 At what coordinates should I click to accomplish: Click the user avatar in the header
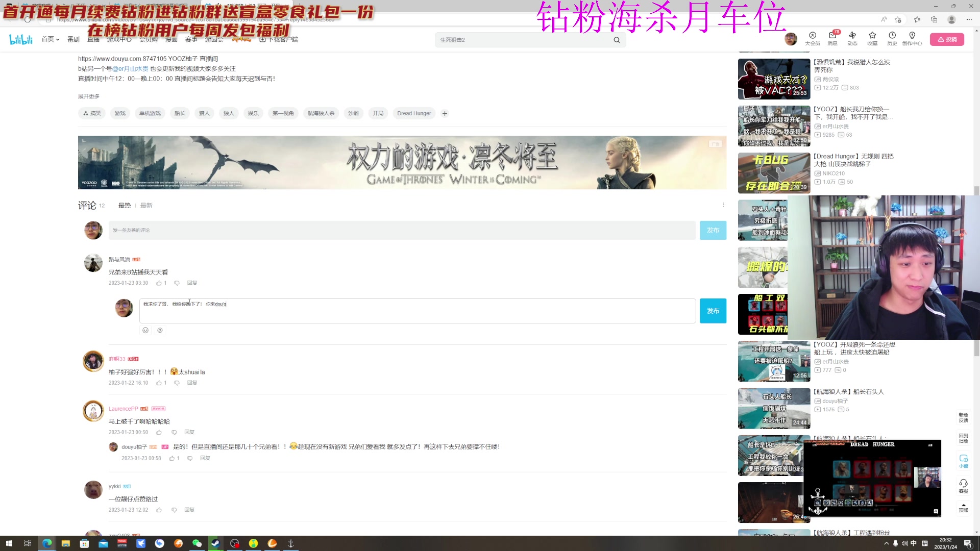click(791, 39)
